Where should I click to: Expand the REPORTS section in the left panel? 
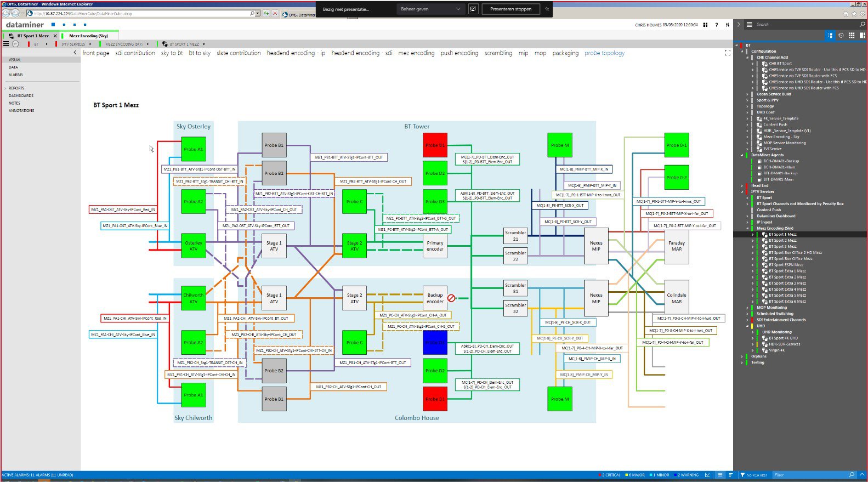5,88
